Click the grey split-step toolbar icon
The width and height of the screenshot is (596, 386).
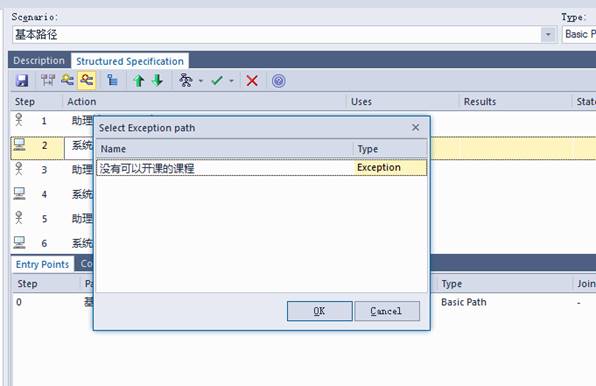48,80
